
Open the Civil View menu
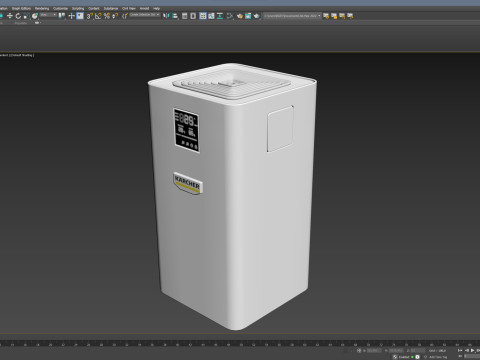[x=129, y=8]
